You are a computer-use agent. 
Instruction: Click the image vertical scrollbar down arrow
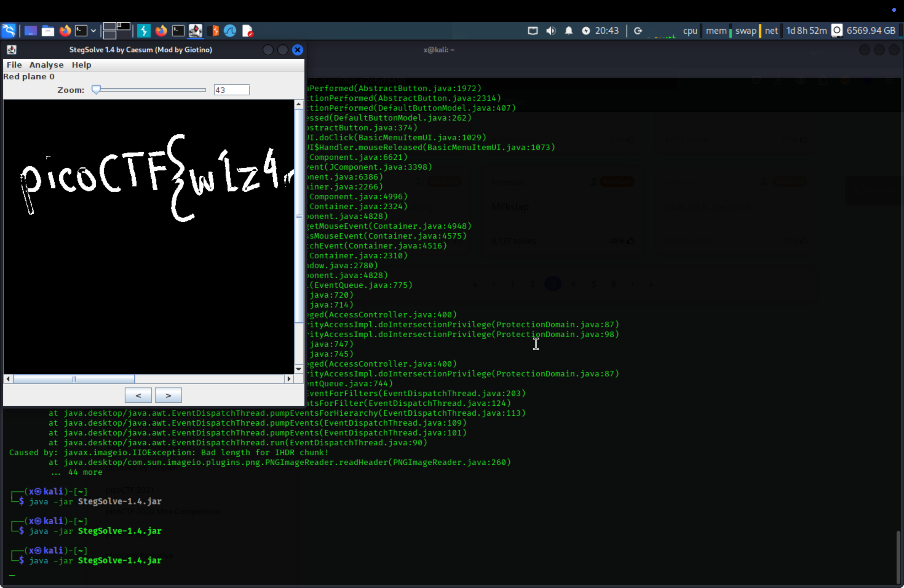[299, 369]
